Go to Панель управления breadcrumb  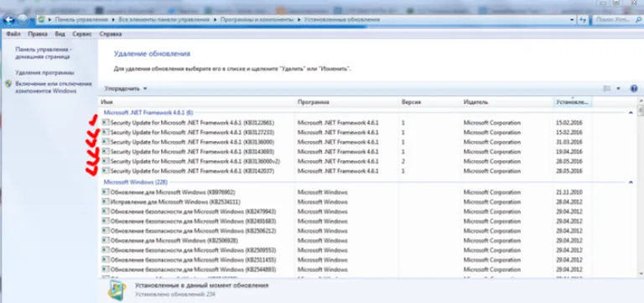coord(81,19)
